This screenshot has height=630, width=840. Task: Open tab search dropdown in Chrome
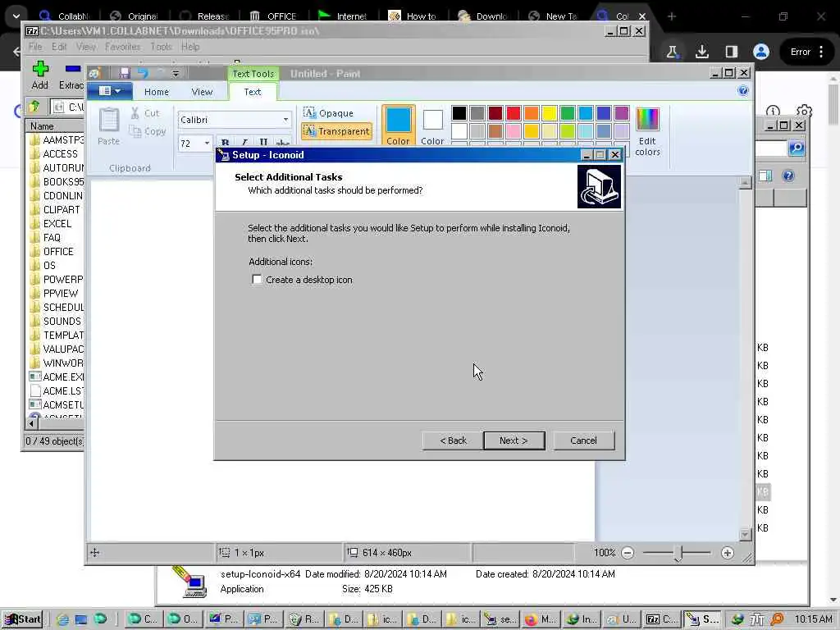coord(16,16)
